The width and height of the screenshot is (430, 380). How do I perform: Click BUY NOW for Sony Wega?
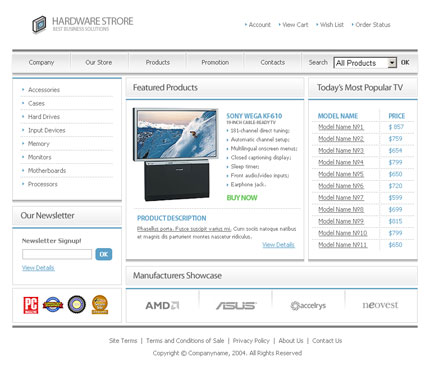242,198
